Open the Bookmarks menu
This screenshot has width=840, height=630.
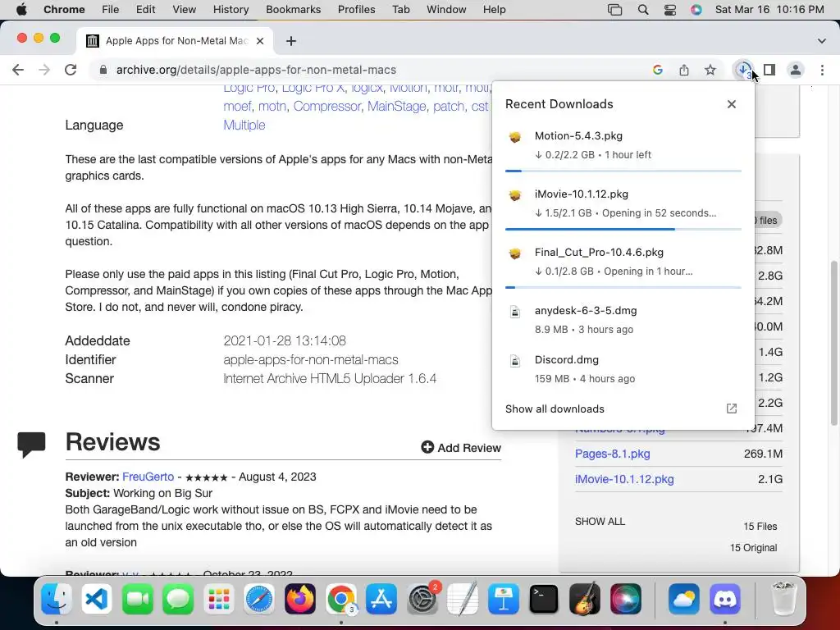[293, 10]
